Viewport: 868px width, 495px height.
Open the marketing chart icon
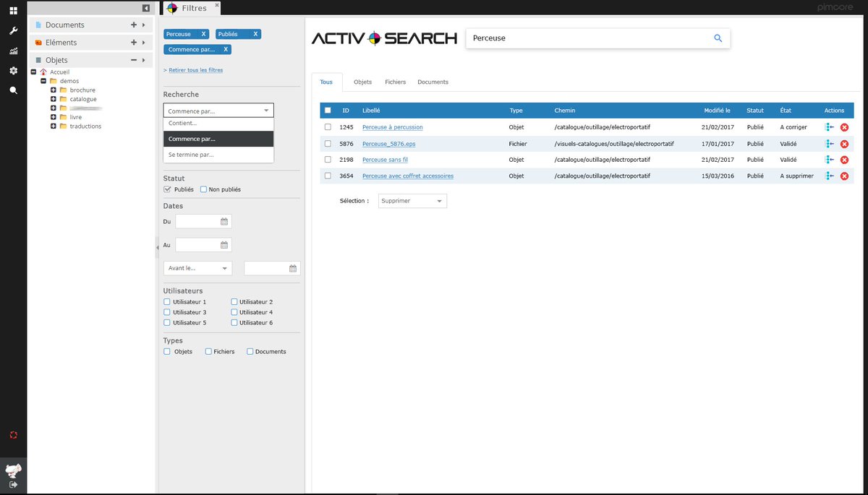coord(13,51)
